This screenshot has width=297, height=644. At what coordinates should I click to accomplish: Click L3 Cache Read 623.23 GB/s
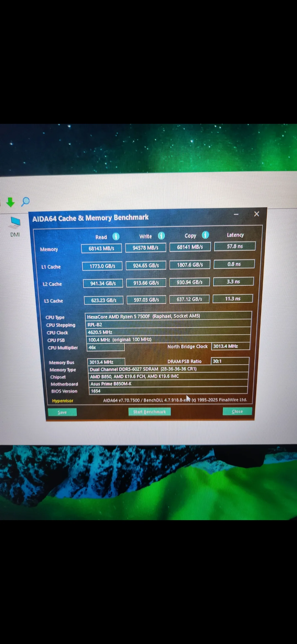tap(104, 300)
